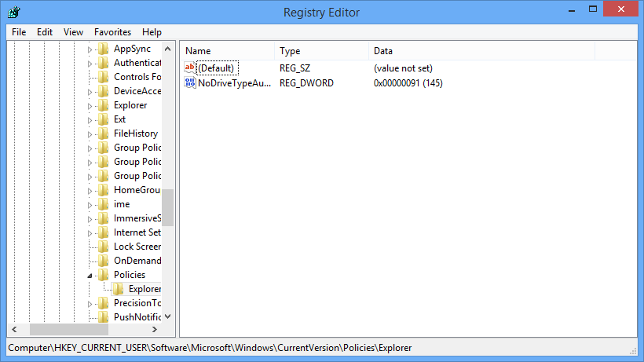
Task: Select the NoDriveTypeAu... value name
Action: 235,83
